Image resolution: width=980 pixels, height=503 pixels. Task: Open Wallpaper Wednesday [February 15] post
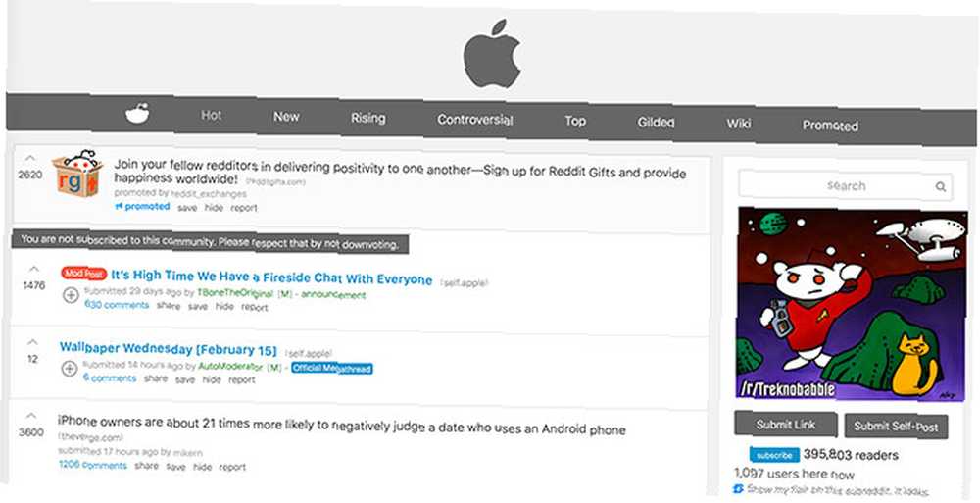click(x=169, y=349)
